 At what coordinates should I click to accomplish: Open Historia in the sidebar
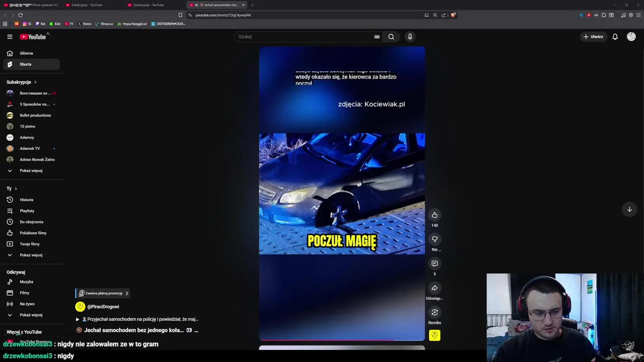[x=32, y=200]
